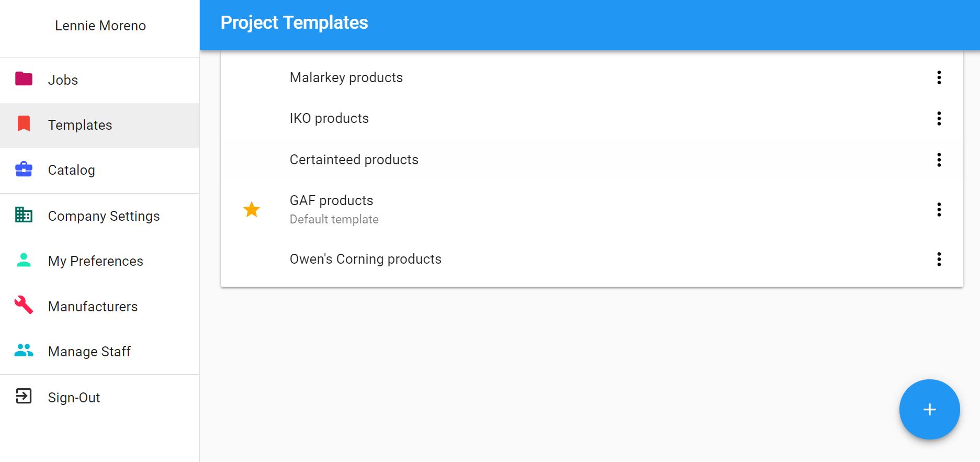The height and width of the screenshot is (462, 980).
Task: Click the Manage Staff people icon
Action: coord(24,351)
